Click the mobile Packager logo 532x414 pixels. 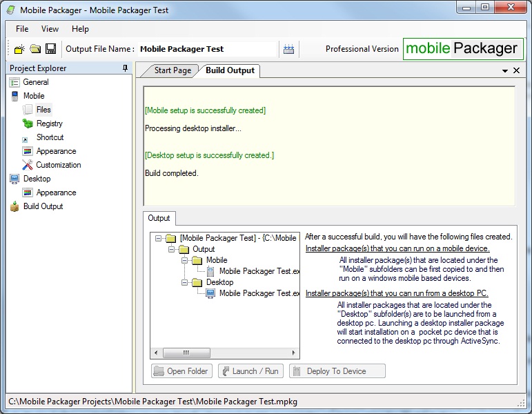click(463, 49)
